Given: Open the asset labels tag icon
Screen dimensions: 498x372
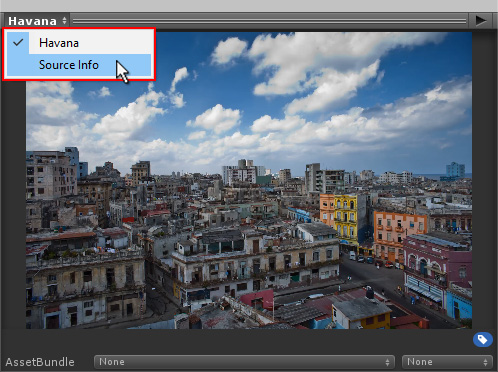Looking at the screenshot, I should coord(482,340).
